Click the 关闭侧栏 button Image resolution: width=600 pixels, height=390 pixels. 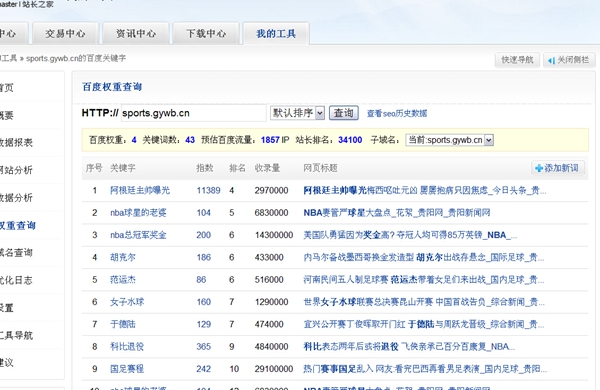(568, 60)
